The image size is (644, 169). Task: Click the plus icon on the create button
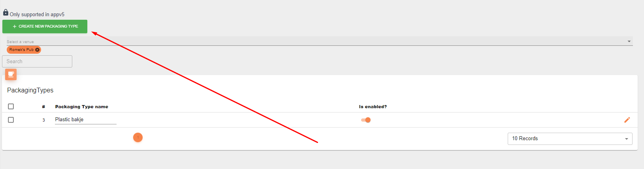point(15,26)
